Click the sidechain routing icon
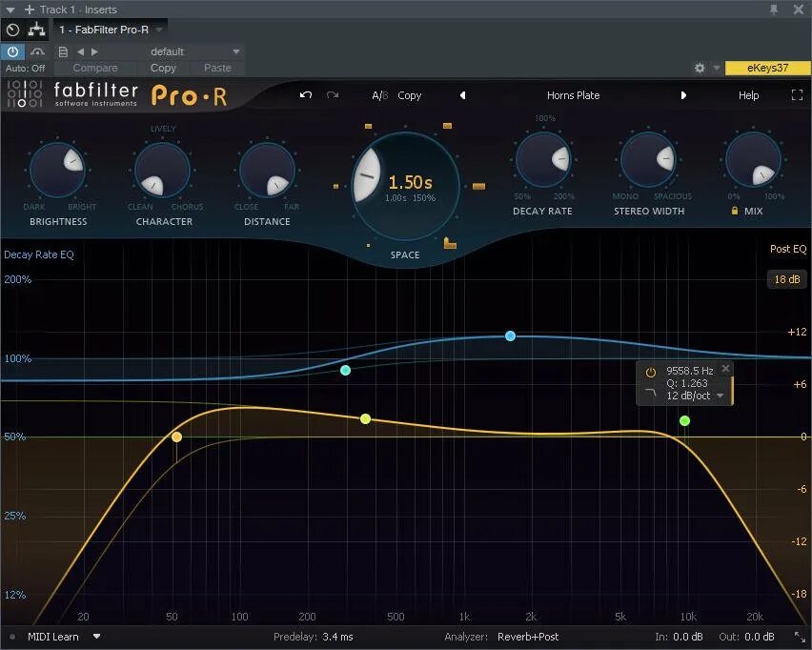Screen dimensions: 812x650 click(36, 30)
